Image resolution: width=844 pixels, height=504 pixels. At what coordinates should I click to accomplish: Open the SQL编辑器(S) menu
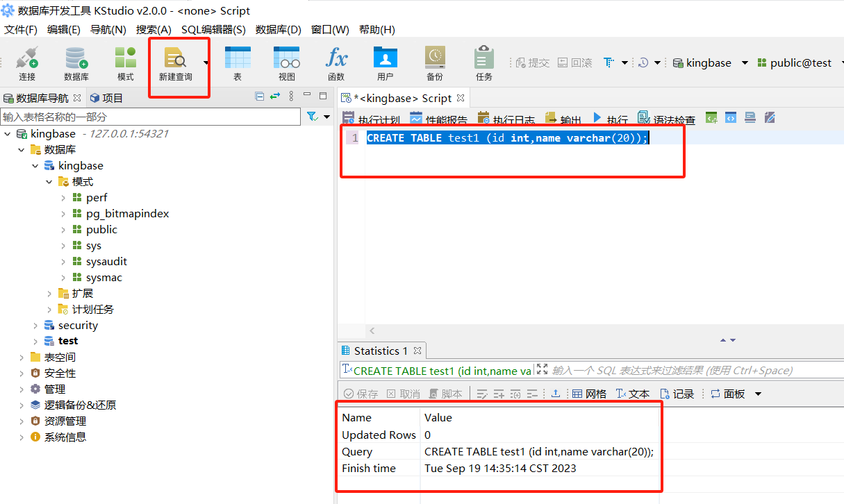(x=213, y=29)
